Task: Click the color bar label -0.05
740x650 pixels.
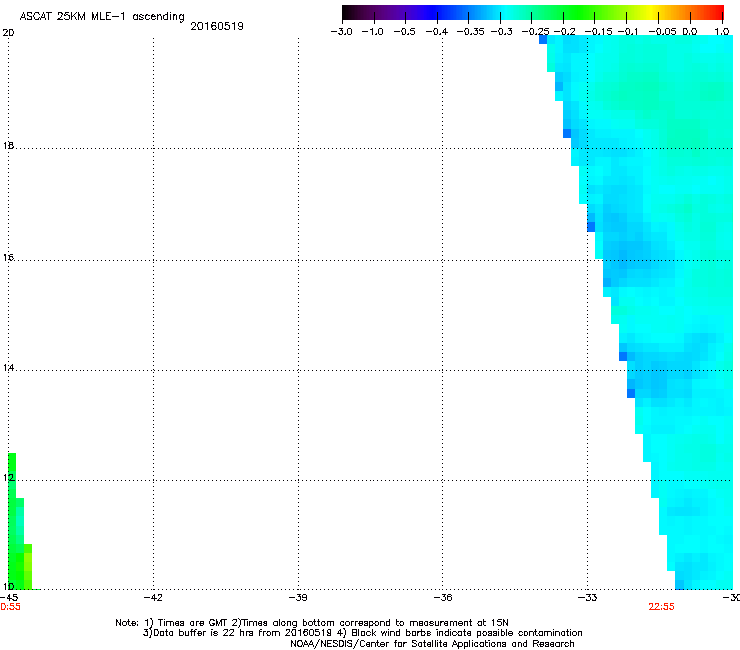Action: 662,32
